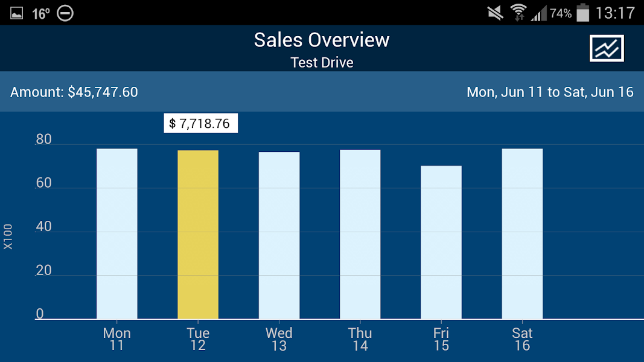Tap the Fri 15 axis label
Image resolution: width=644 pixels, height=362 pixels.
click(441, 339)
